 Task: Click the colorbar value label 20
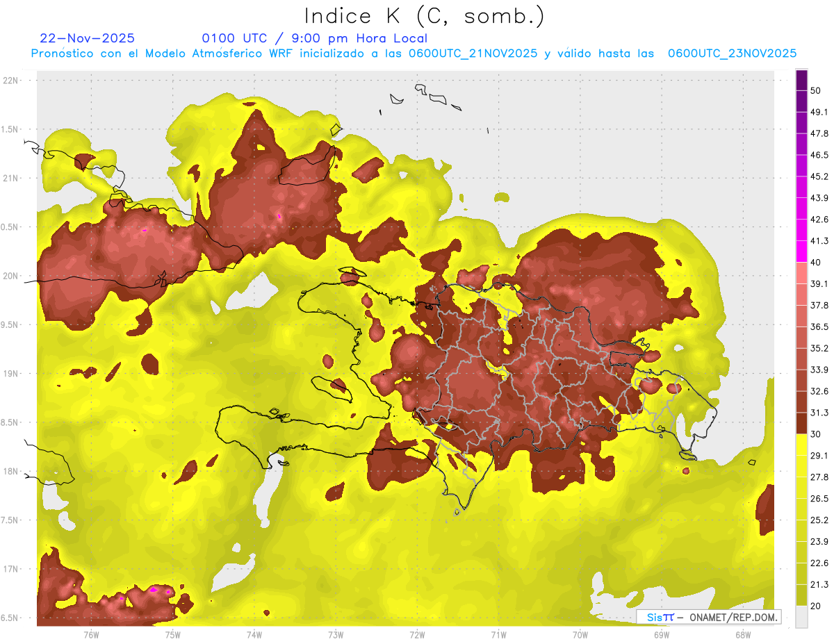[816, 606]
